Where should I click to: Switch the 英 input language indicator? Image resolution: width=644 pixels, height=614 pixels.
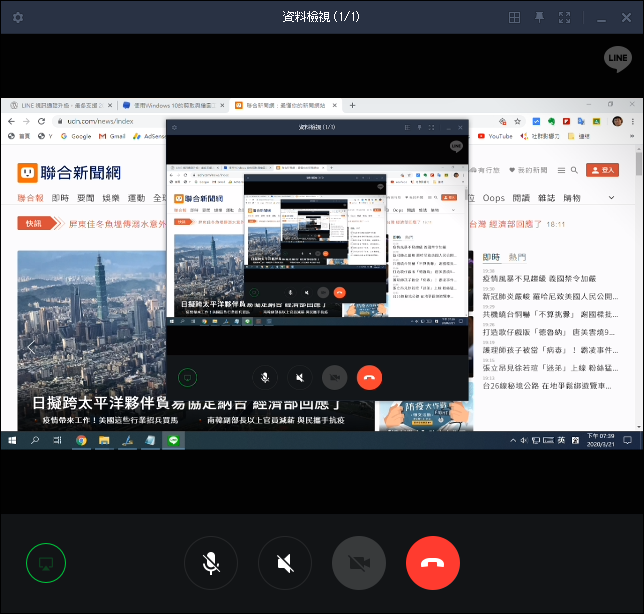[x=561, y=440]
